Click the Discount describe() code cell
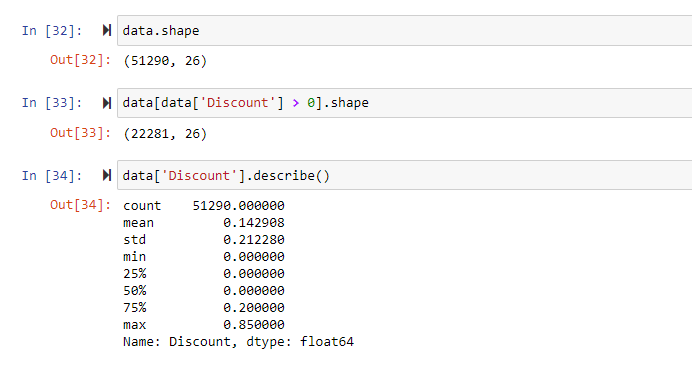This screenshot has height=371, width=692. pos(404,175)
